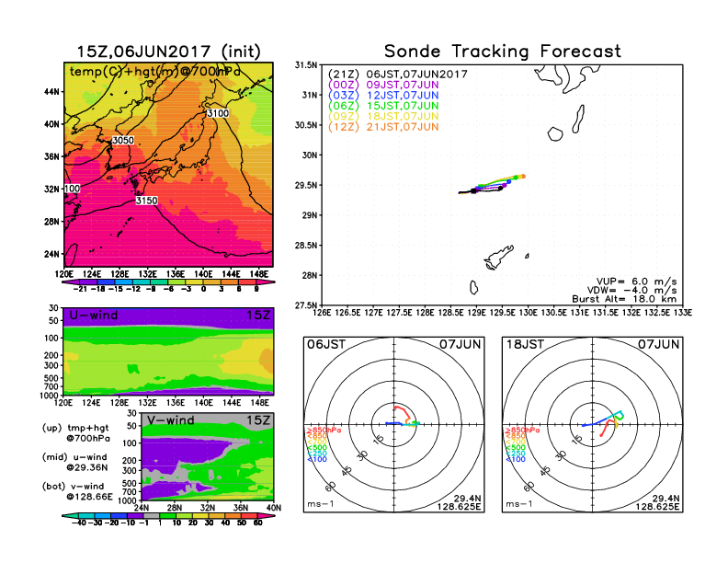The image size is (728, 563).
Task: Click the round island outline near 30.3N 130.5E
Action: (x=555, y=134)
